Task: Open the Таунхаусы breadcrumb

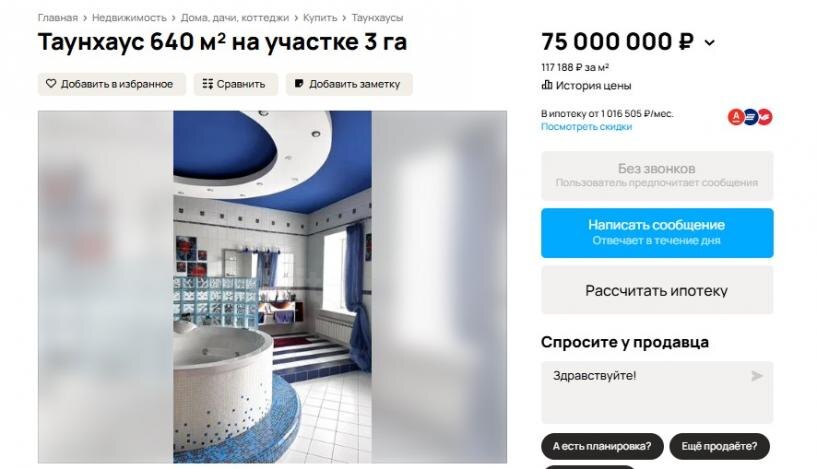Action: (x=377, y=18)
